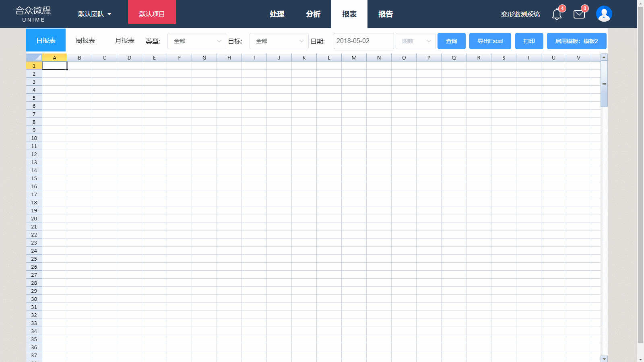Expand the 默认团队 team dropdown

point(95,14)
